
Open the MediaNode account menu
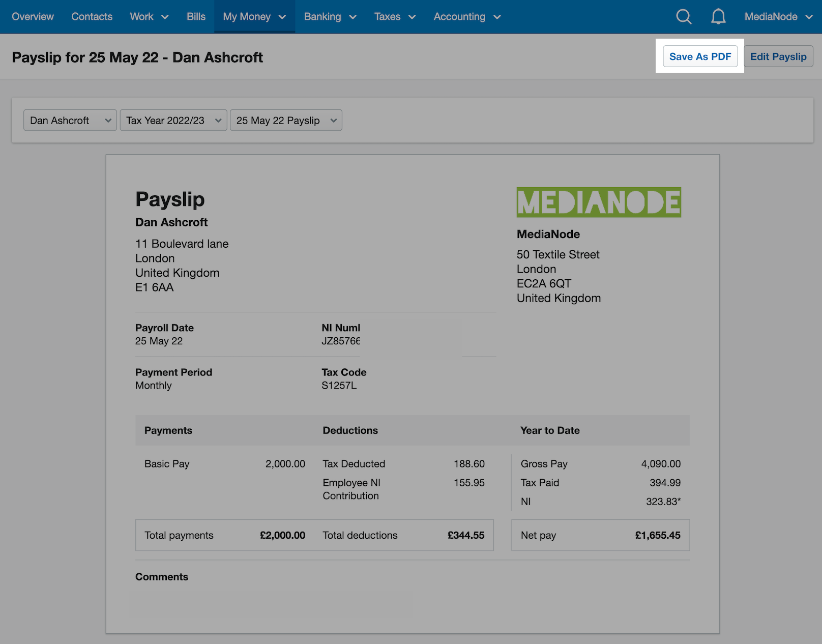[x=779, y=17]
